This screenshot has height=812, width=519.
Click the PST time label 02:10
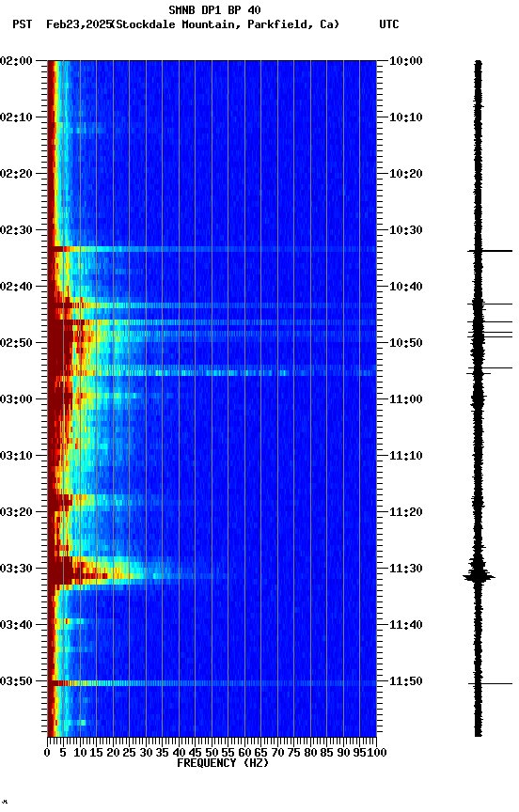coord(16,117)
